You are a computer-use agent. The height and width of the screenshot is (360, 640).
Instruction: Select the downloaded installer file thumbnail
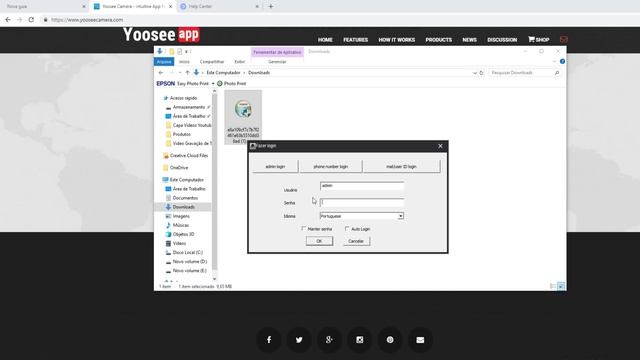pyautogui.click(x=243, y=117)
